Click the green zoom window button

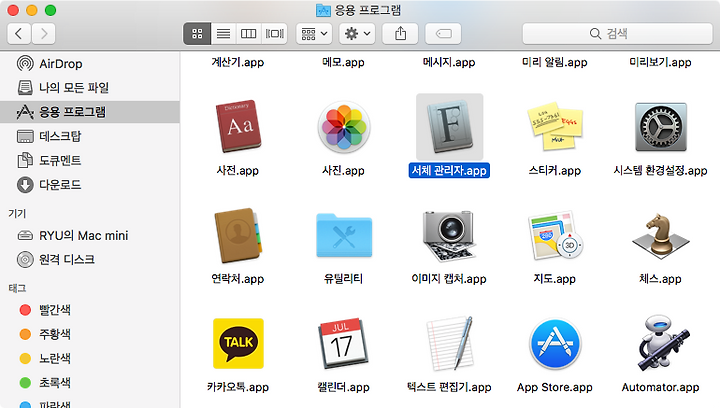[51, 10]
